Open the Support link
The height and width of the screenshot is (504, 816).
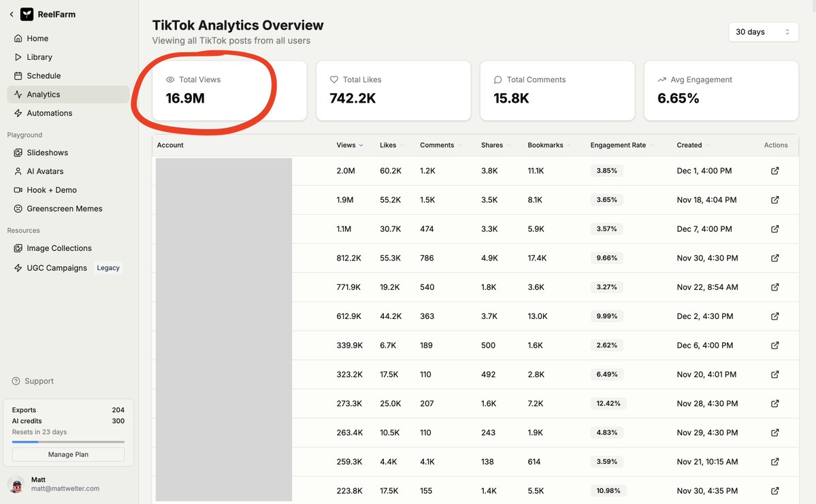point(39,381)
